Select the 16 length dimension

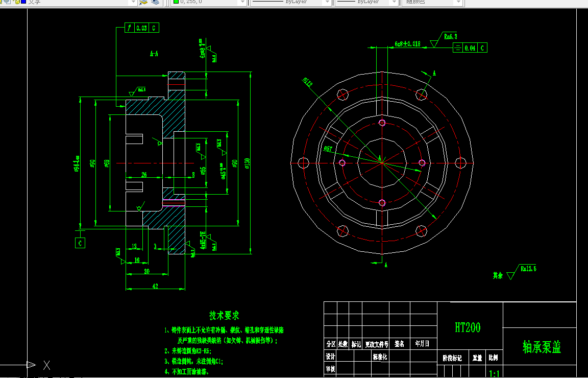137,260
